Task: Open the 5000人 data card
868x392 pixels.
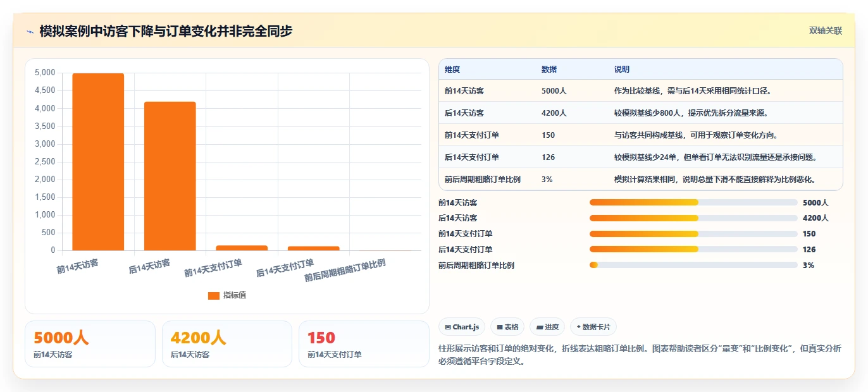Action: point(90,344)
